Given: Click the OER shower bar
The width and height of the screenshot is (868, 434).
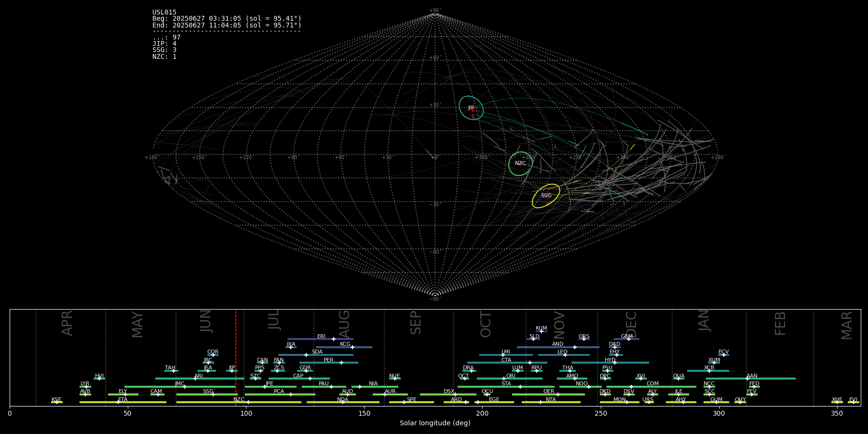Looking at the screenshot, I should 548,394.
